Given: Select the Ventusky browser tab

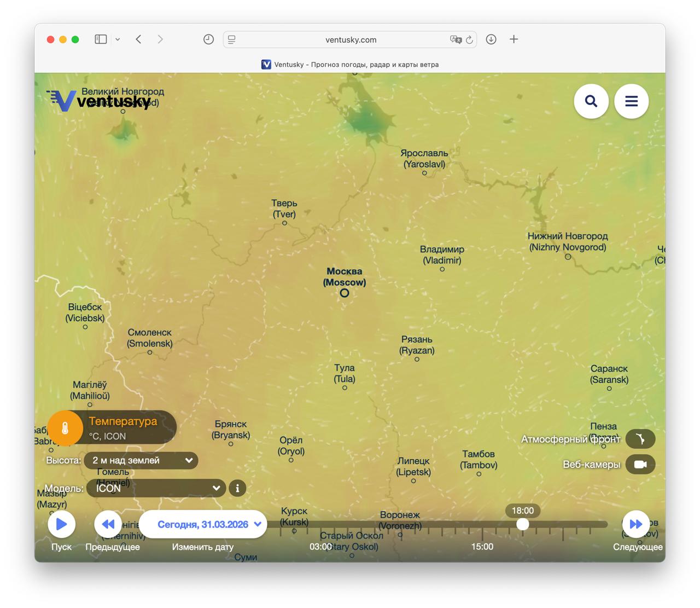Looking at the screenshot, I should coord(350,65).
